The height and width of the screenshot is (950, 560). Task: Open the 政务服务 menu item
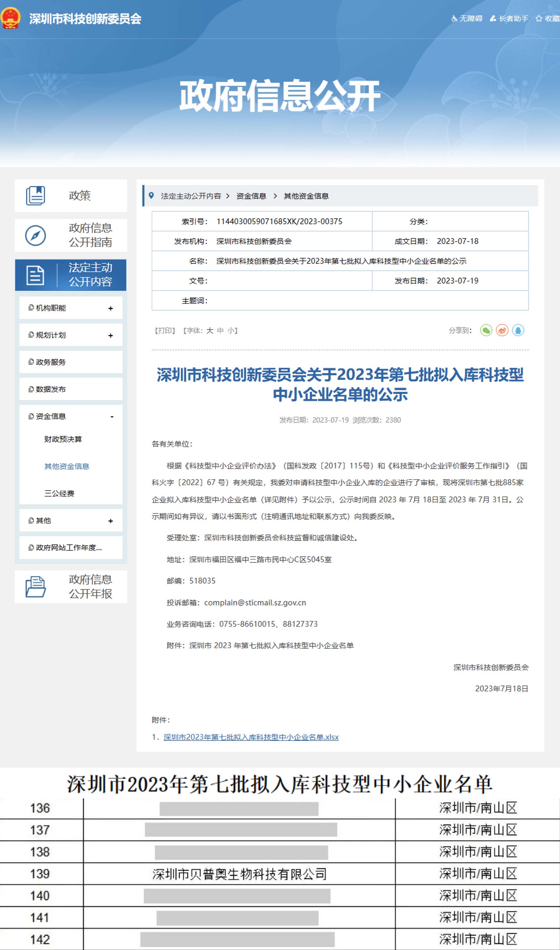tap(71, 362)
